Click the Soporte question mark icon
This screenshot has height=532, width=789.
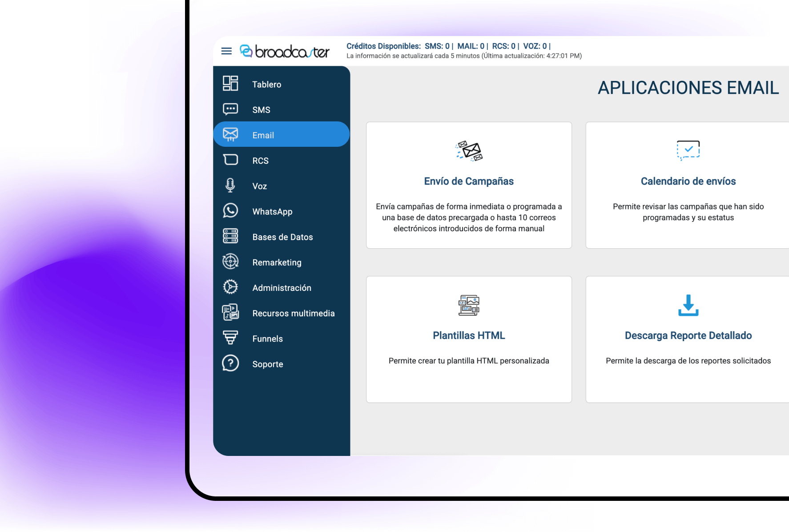pos(230,363)
